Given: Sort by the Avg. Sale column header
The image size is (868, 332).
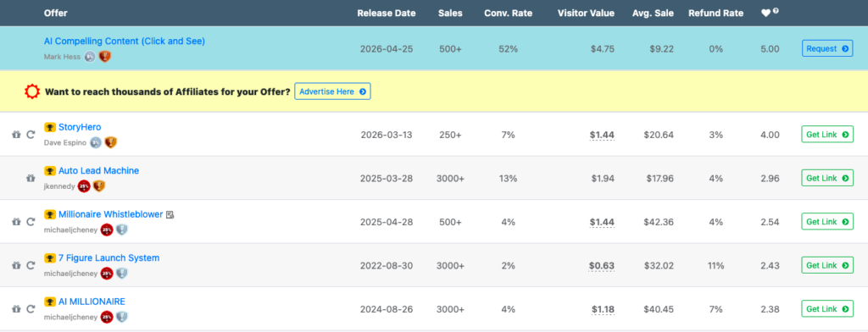Looking at the screenshot, I should (x=654, y=14).
